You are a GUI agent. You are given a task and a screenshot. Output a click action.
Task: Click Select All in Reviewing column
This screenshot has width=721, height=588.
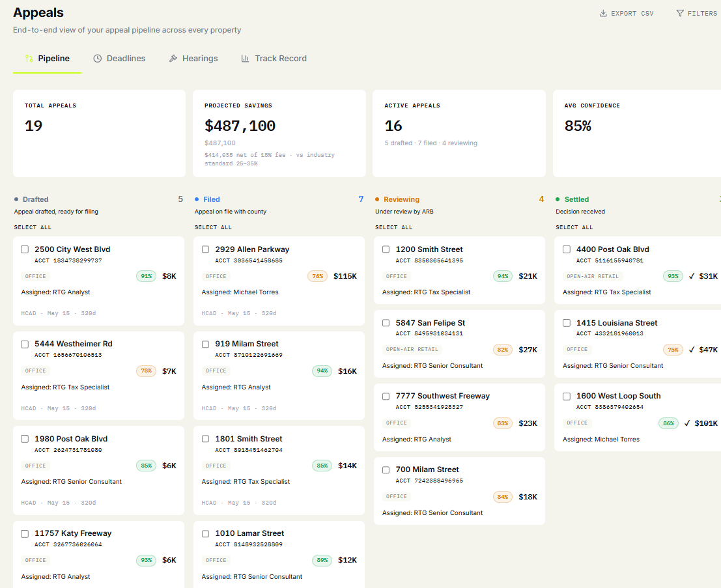[393, 227]
